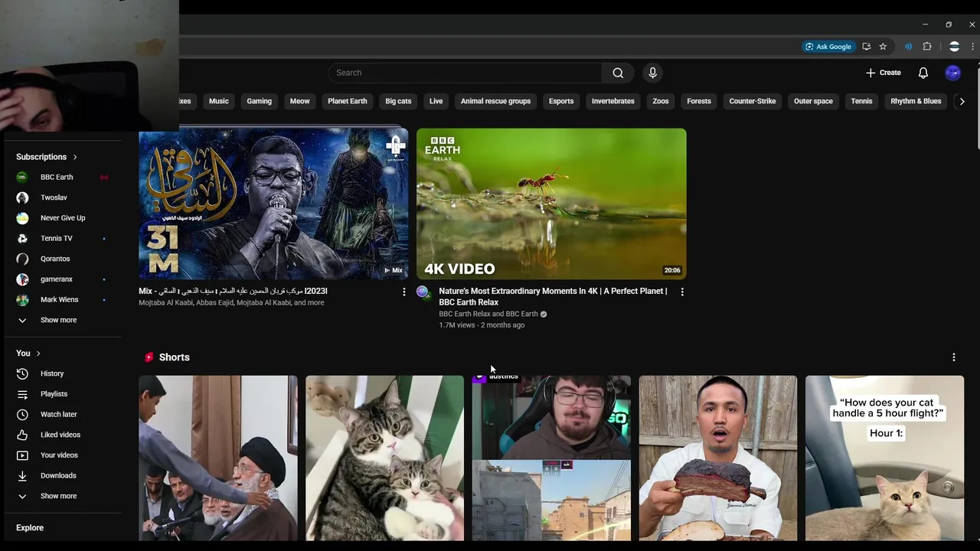
Task: Show more subscriptions in sidebar
Action: (x=63, y=320)
